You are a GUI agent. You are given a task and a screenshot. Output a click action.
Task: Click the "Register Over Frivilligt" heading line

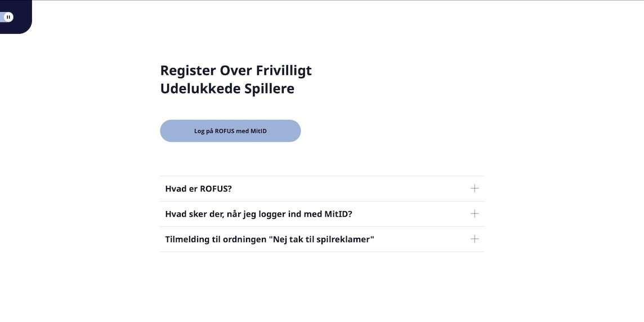236,70
